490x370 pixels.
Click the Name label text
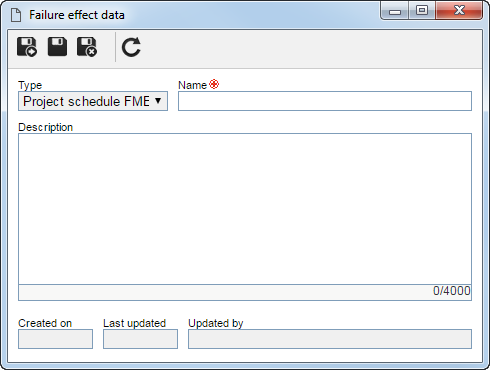coord(192,85)
